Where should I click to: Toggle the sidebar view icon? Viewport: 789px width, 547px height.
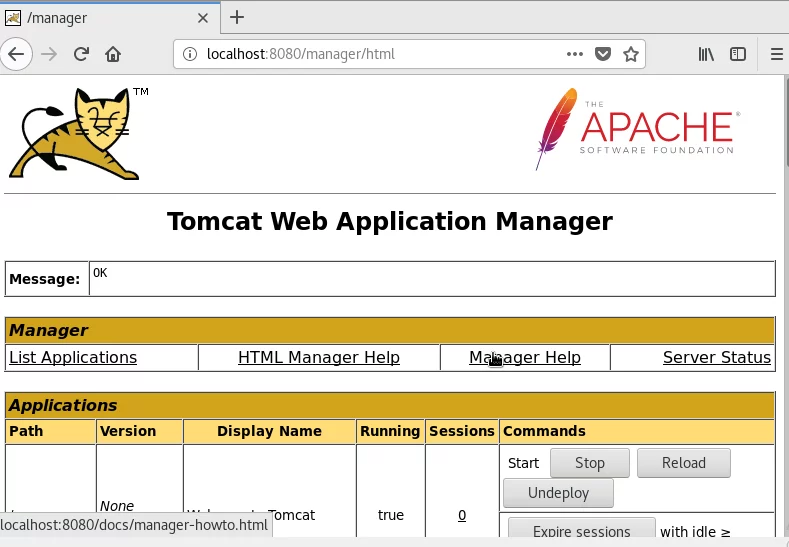click(738, 54)
